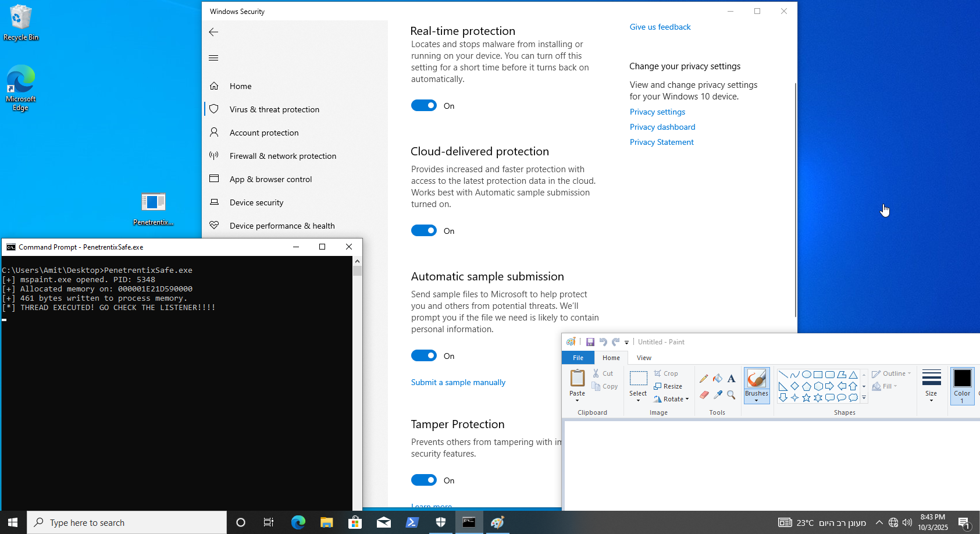Disable Cloud-delivered protection
The height and width of the screenshot is (534, 980).
point(424,230)
